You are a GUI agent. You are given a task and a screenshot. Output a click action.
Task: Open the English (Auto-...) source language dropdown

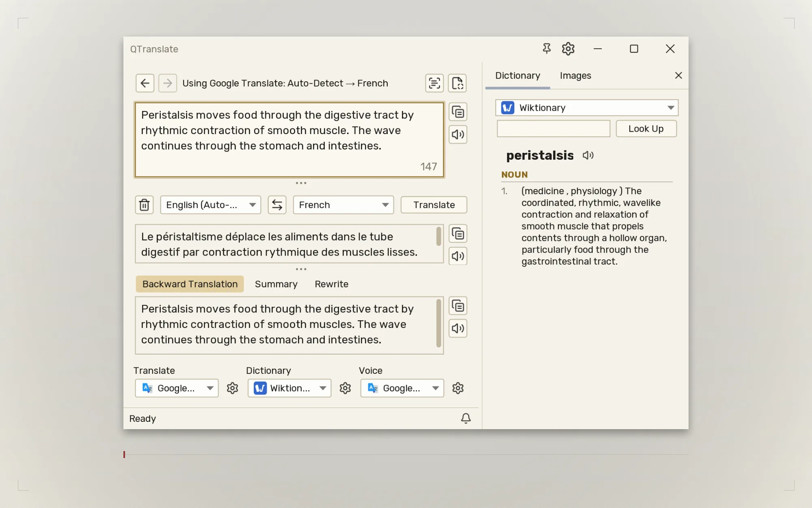pos(210,205)
